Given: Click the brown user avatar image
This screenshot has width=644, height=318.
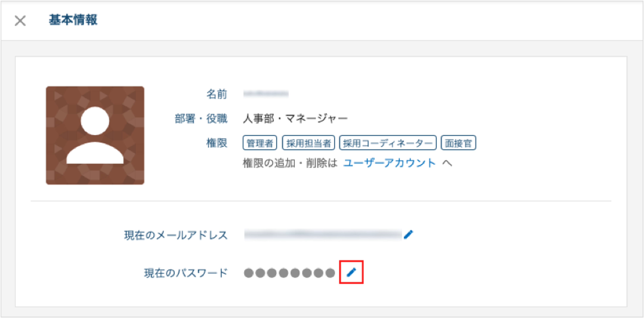Looking at the screenshot, I should click(95, 135).
